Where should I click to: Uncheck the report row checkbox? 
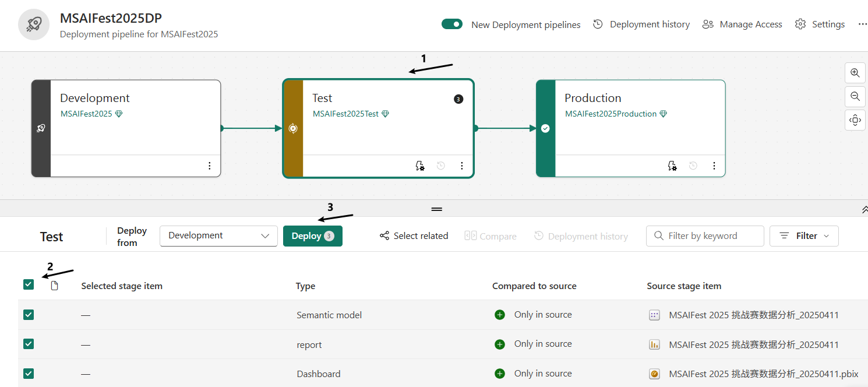(29, 344)
